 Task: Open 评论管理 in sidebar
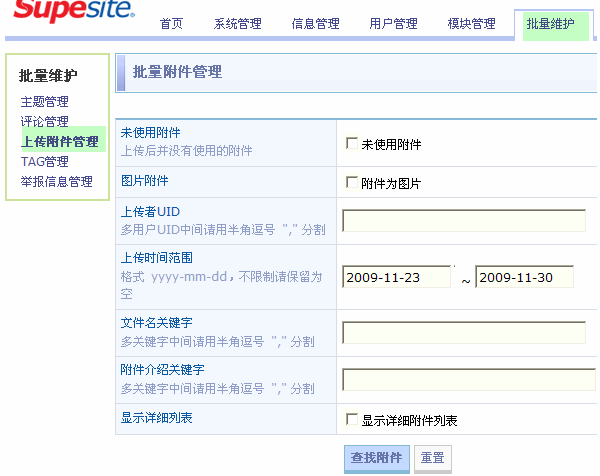(x=45, y=122)
